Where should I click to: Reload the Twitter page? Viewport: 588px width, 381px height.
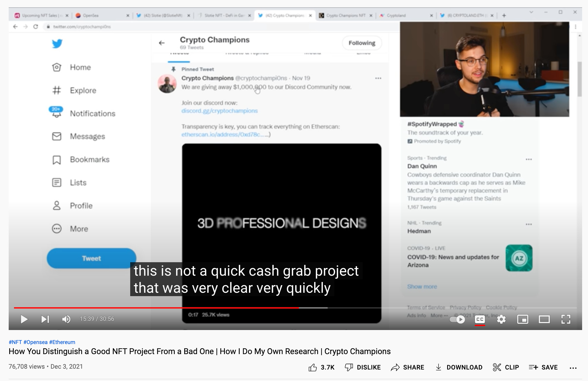(36, 27)
